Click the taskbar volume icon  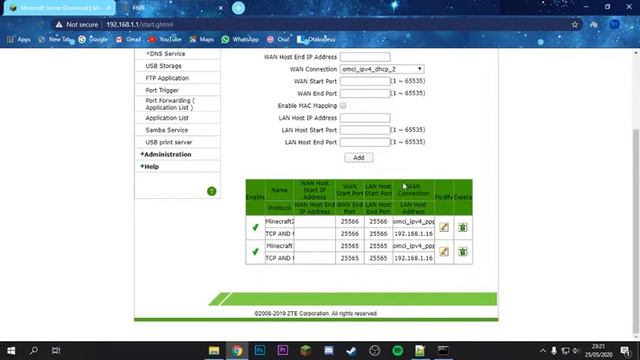click(576, 351)
